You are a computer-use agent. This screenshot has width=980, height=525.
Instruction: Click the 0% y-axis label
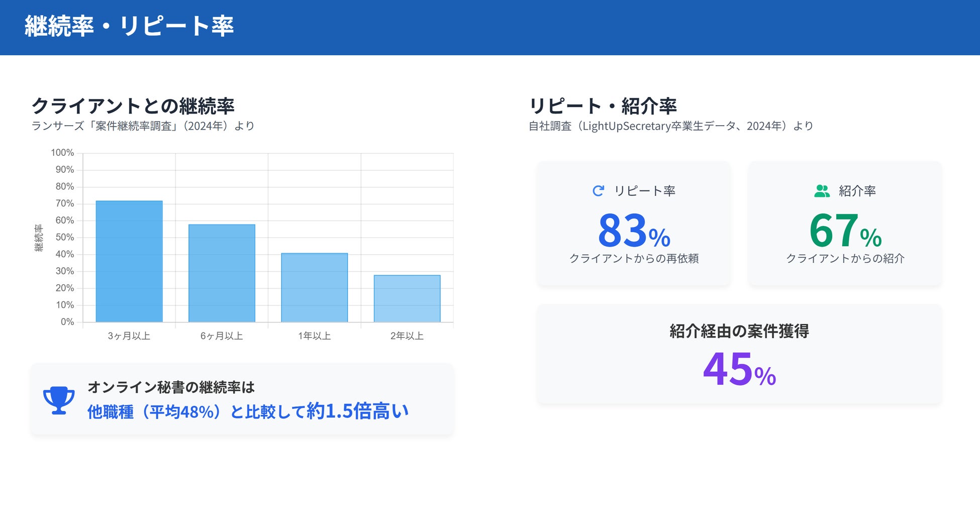(x=67, y=322)
